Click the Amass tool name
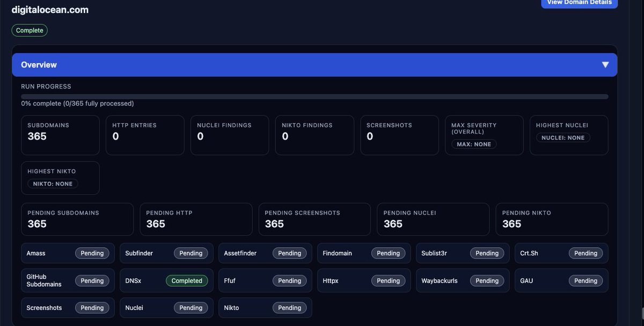Image resolution: width=644 pixels, height=326 pixels. pyautogui.click(x=36, y=253)
